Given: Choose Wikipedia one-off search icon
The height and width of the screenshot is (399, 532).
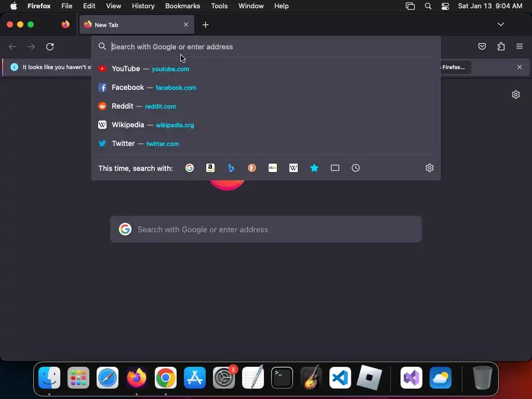Looking at the screenshot, I should (294, 168).
